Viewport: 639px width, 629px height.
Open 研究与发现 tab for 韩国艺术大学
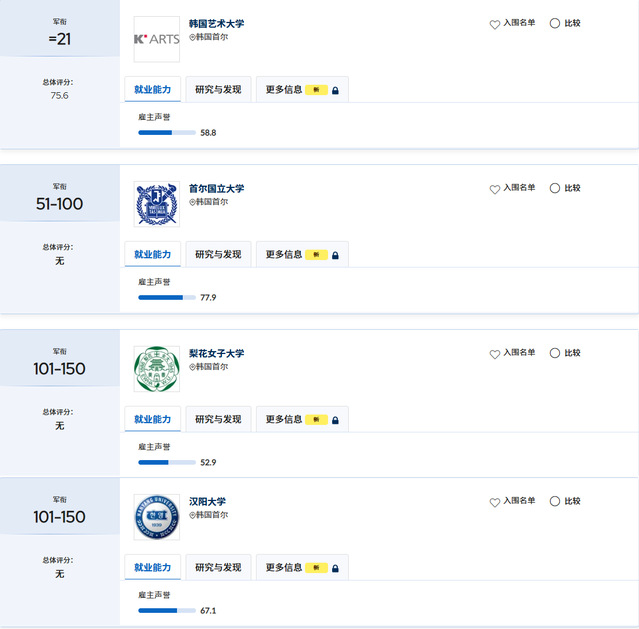(218, 90)
